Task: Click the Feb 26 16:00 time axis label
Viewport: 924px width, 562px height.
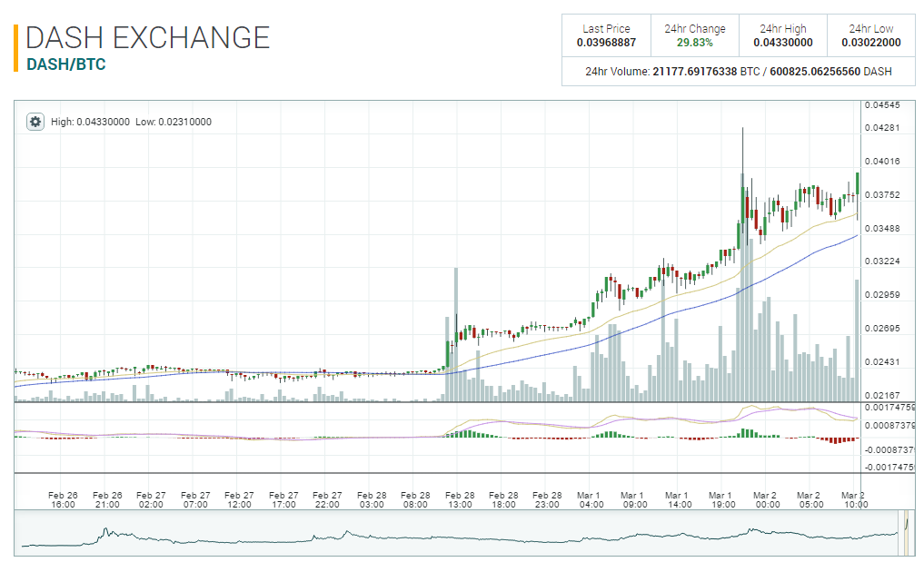Action: click(x=64, y=499)
